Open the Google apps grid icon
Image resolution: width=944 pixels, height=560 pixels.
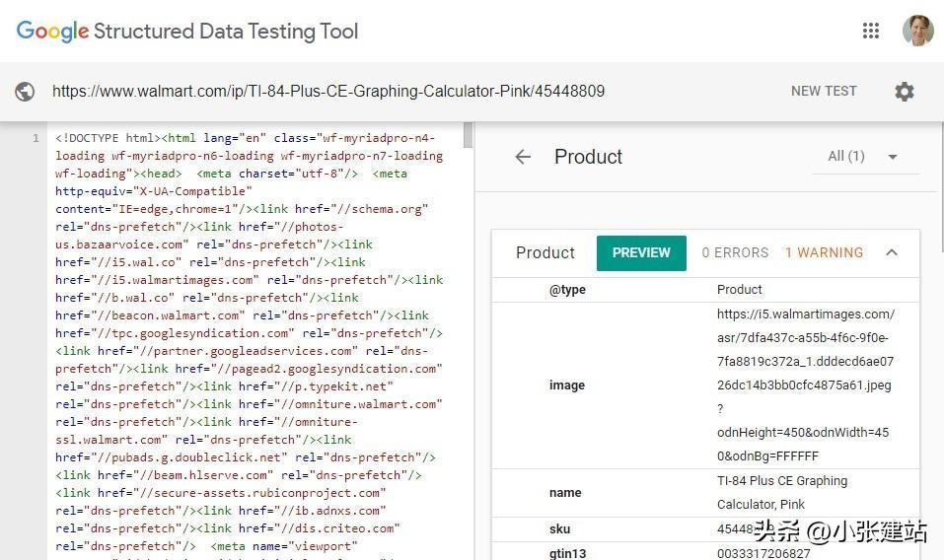coord(870,31)
